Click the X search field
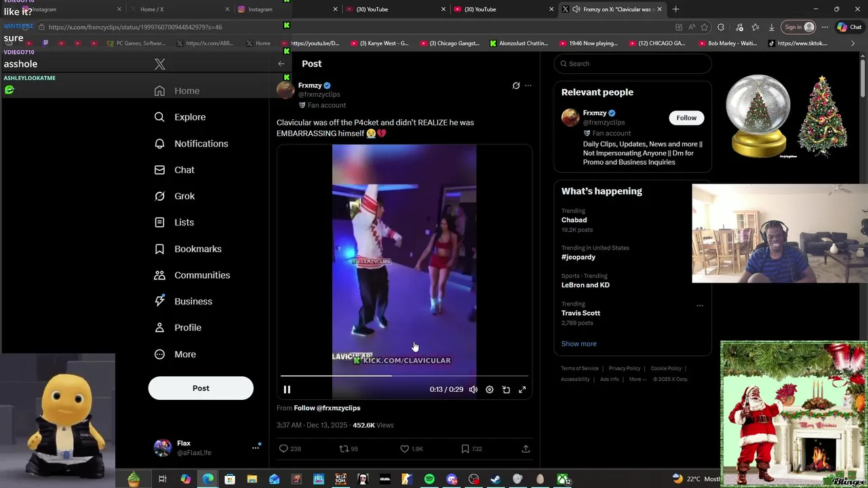 coord(633,64)
